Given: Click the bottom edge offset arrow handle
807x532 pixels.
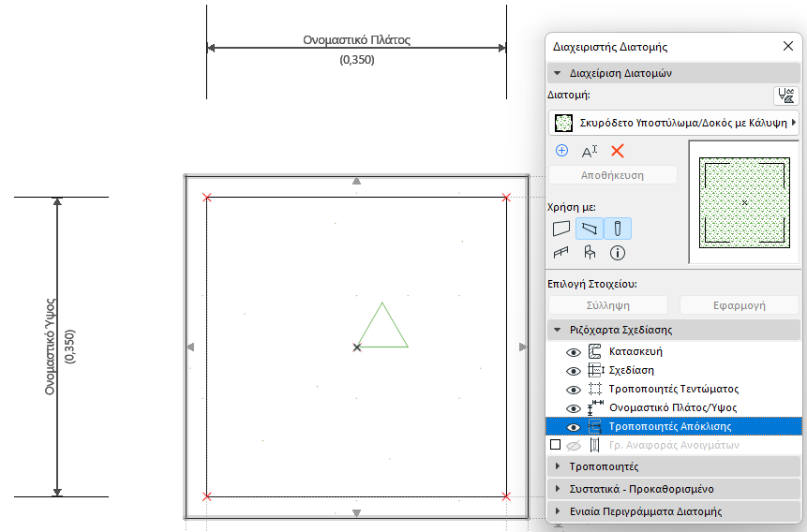Looking at the screenshot, I should tap(356, 513).
